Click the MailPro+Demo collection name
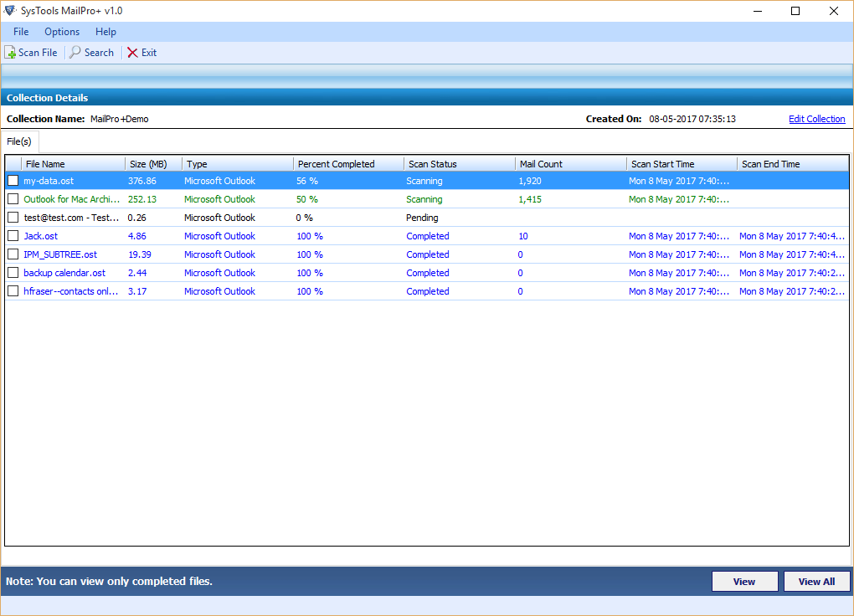This screenshot has width=854, height=616. click(119, 120)
